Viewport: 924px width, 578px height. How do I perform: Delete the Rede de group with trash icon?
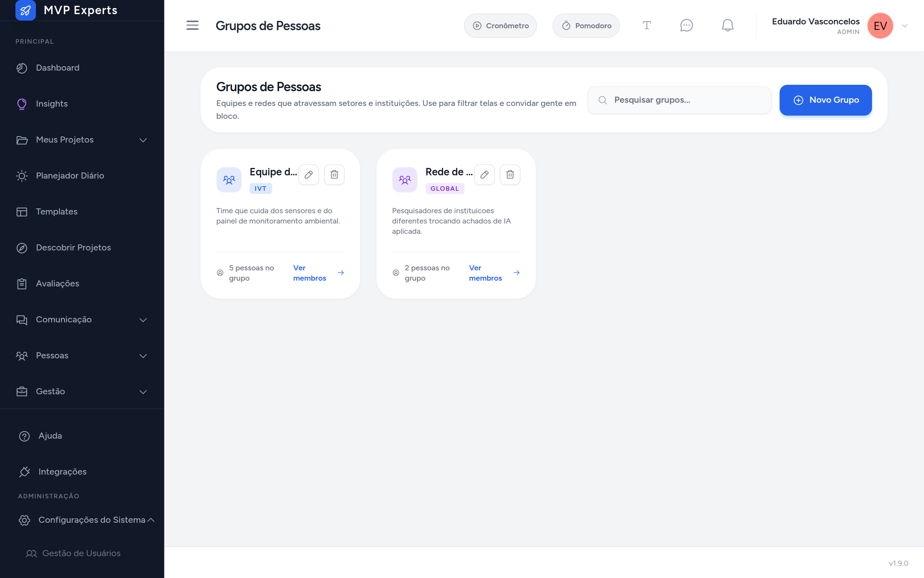(x=510, y=175)
